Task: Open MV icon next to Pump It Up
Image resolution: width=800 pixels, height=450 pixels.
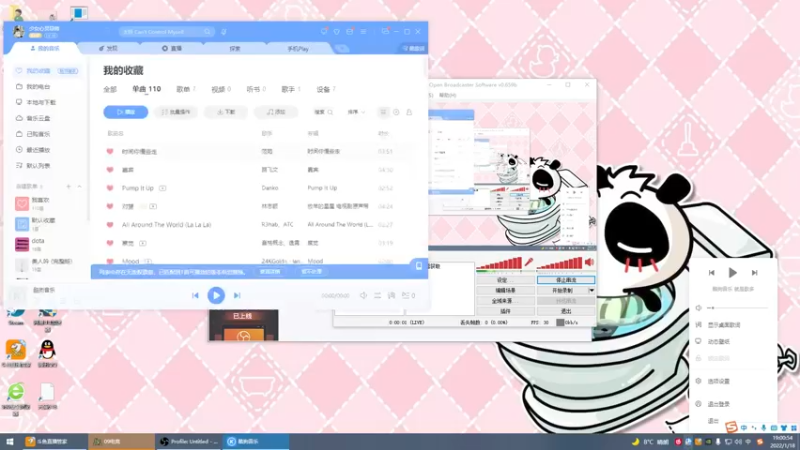Action: [x=162, y=188]
